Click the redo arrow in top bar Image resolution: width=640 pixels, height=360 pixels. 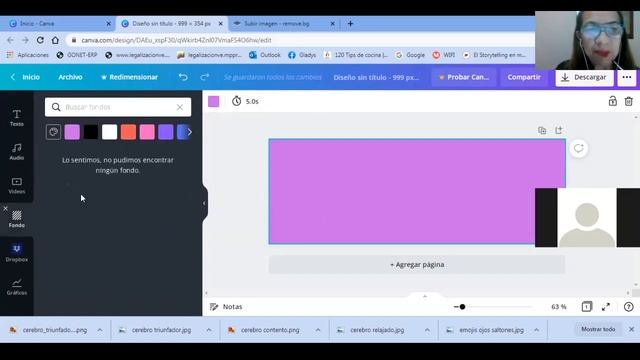tap(205, 77)
